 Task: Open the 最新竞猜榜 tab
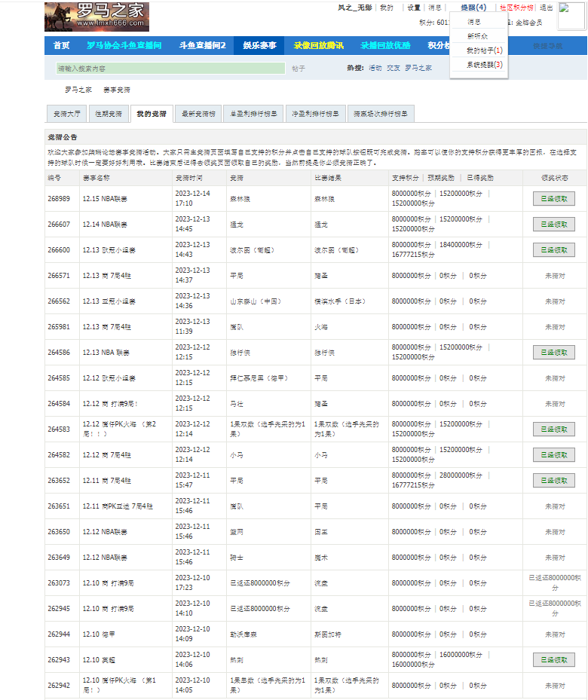[198, 115]
